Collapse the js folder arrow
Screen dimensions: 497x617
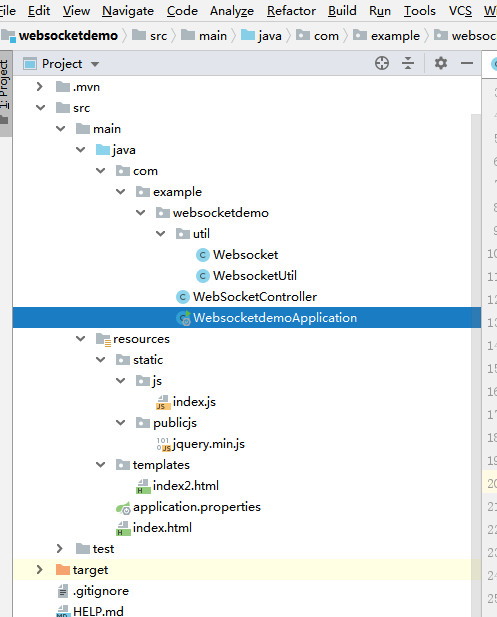(121, 381)
